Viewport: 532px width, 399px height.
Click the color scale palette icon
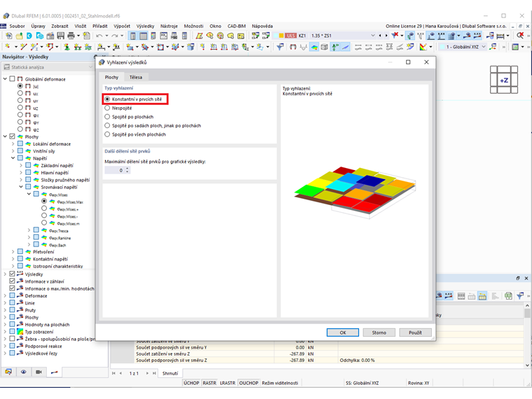point(423,47)
